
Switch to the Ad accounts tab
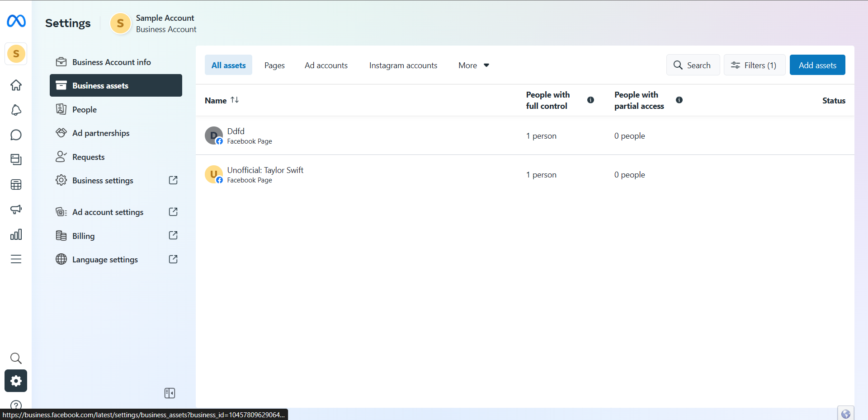(x=326, y=65)
